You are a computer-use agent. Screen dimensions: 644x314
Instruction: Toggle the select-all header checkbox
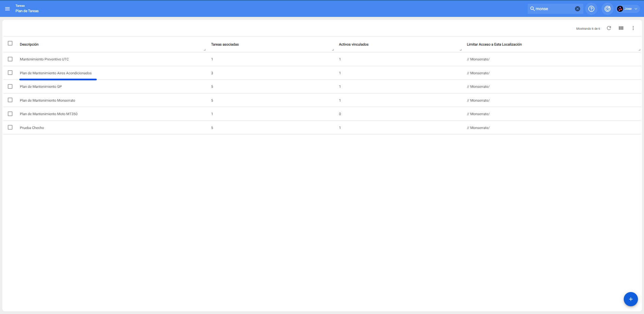click(10, 43)
